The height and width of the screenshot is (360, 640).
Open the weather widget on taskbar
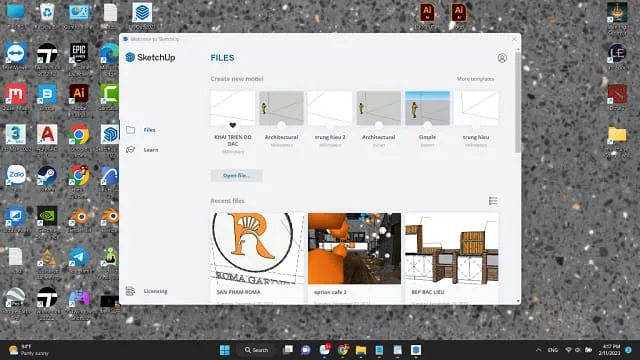coord(29,350)
